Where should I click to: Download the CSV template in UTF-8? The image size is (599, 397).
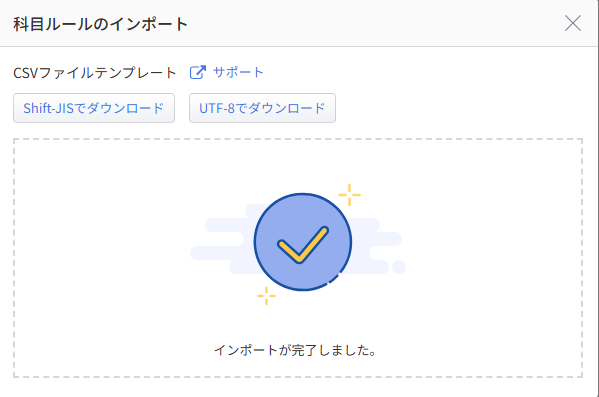pyautogui.click(x=262, y=108)
